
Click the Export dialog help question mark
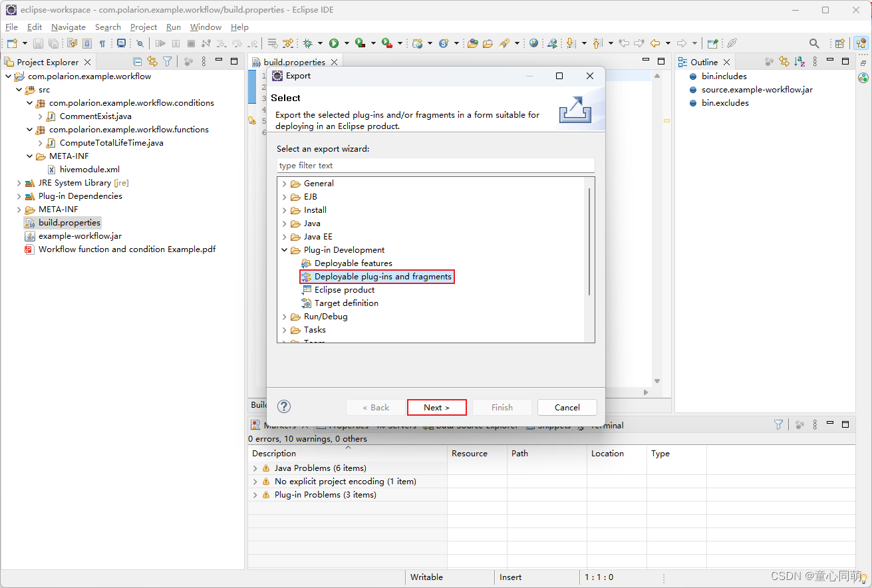(284, 406)
